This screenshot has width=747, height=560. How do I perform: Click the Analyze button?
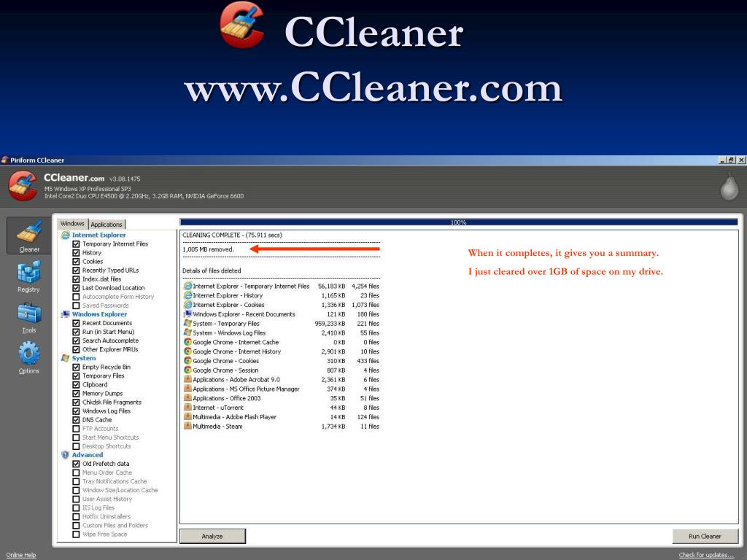(x=212, y=536)
